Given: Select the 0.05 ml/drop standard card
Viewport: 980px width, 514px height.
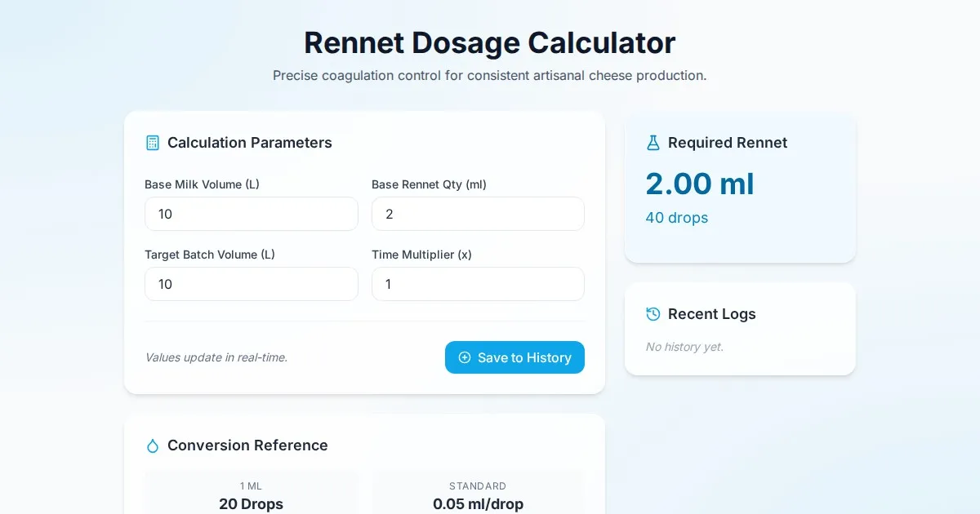Looking at the screenshot, I should coord(478,494).
